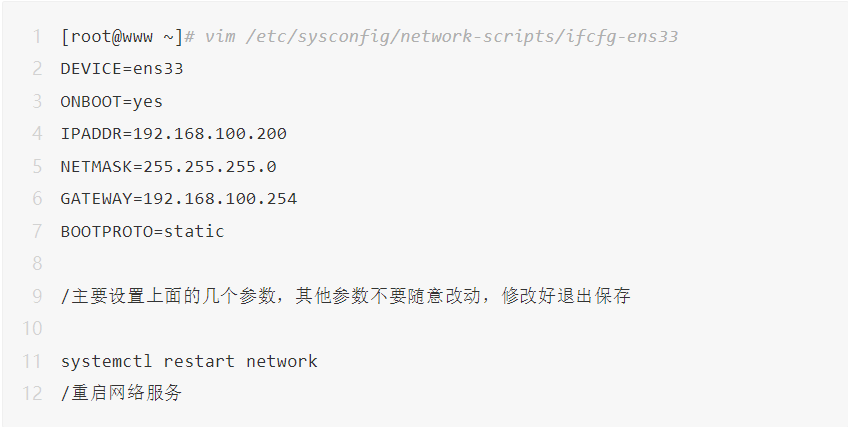Click line number 4 in the gutter
The height and width of the screenshot is (427, 848).
[37, 134]
